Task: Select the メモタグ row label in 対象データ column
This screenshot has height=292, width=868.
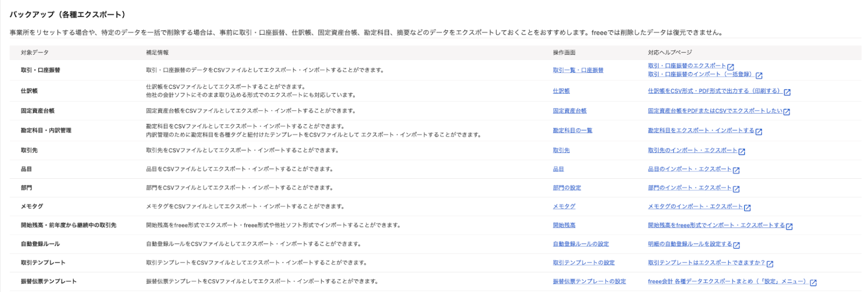Action: [32, 206]
